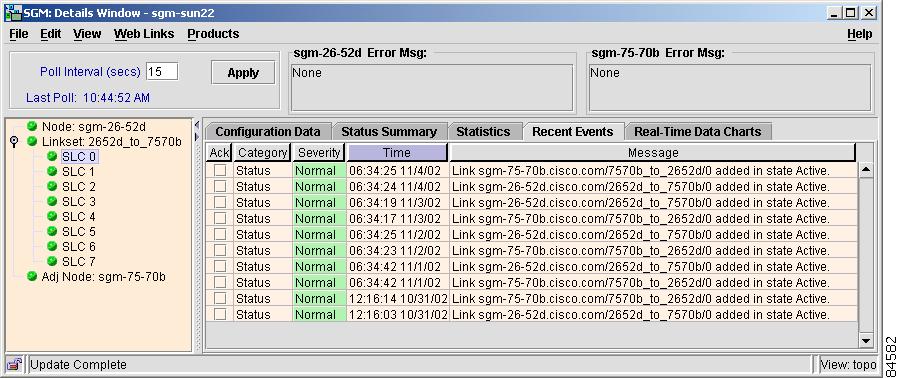Switch to the Status Summary tab
The image size is (900, 378).
coord(389,131)
